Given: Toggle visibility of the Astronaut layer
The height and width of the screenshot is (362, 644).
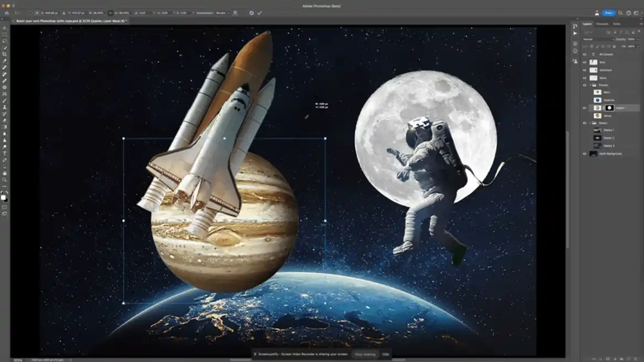Looking at the screenshot, I should pyautogui.click(x=584, y=70).
